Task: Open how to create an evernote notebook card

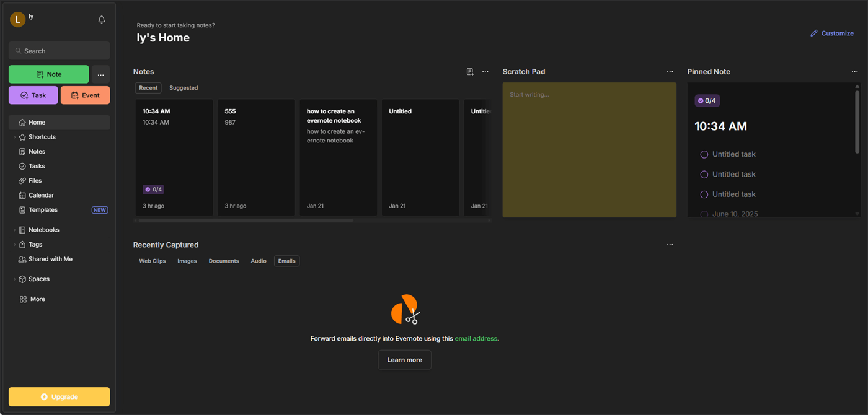Action: (x=339, y=158)
